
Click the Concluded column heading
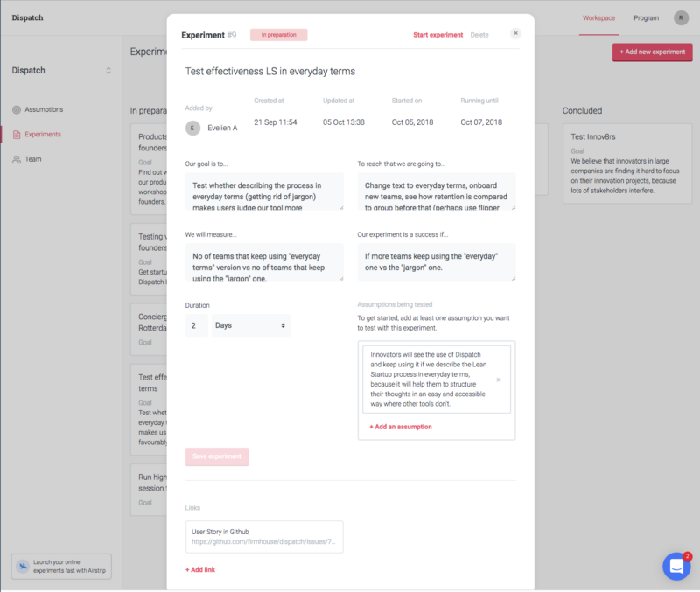tap(582, 111)
